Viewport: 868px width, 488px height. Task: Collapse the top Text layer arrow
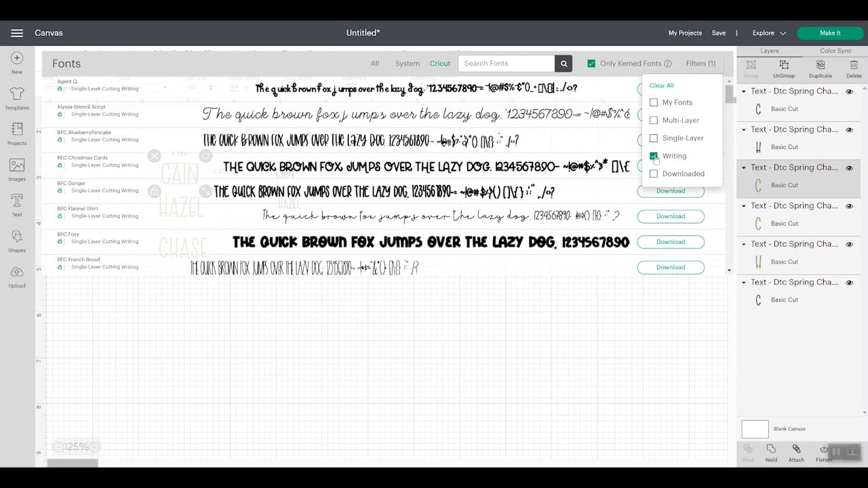744,91
